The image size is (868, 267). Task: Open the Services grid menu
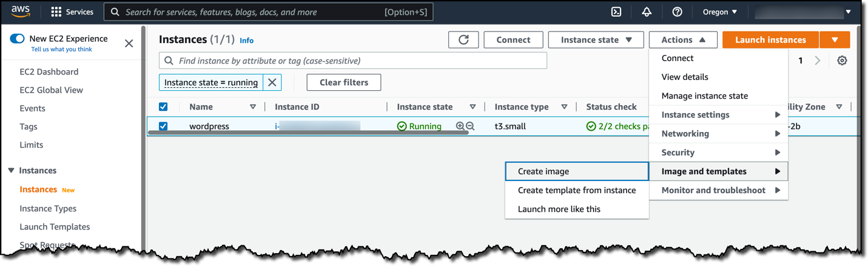[72, 12]
